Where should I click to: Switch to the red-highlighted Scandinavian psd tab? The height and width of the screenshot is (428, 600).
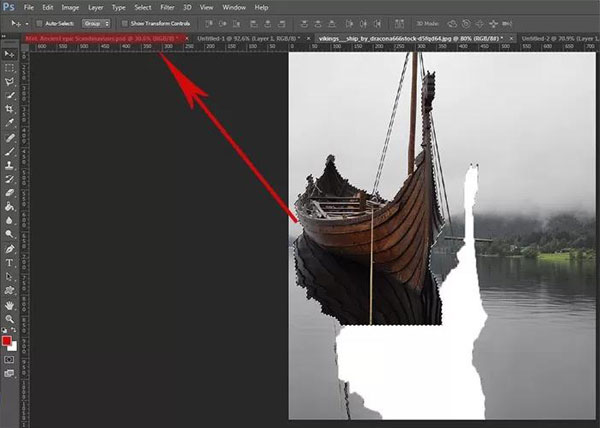[102, 39]
